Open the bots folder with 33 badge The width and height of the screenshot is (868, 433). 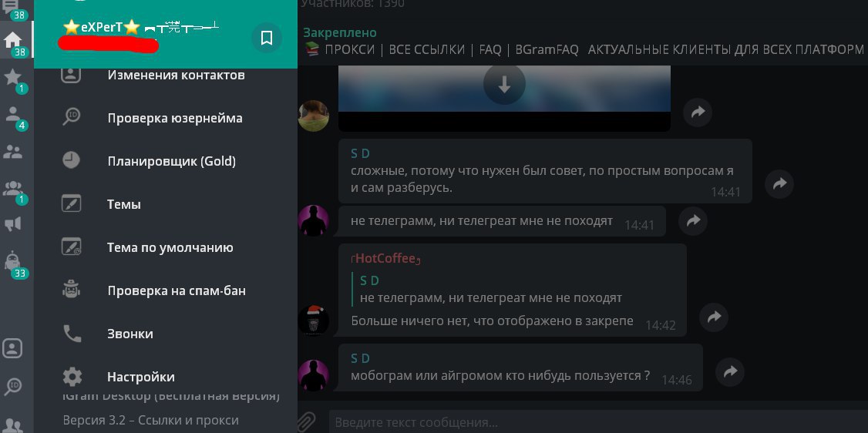tap(13, 260)
